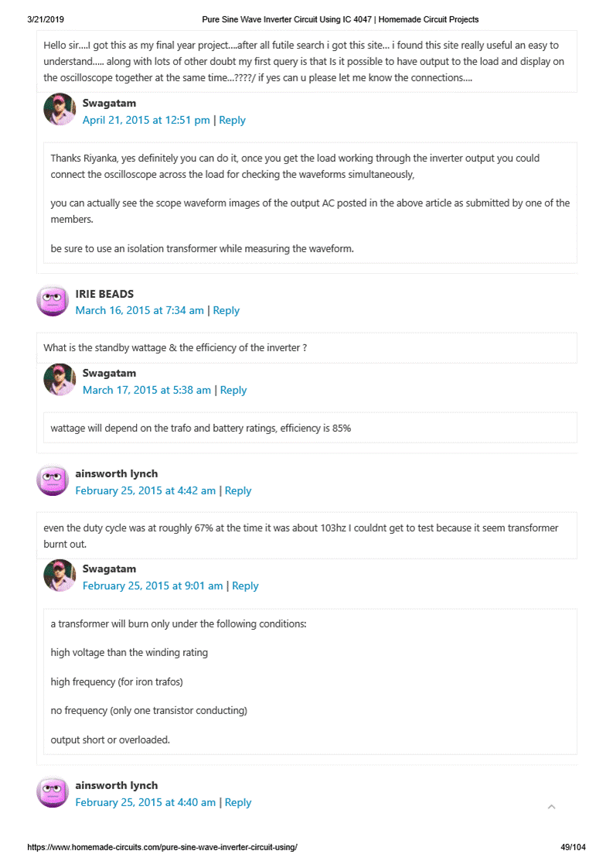Reply to ainsworth lynch's 4:40 am comment
This screenshot has height=868, width=613.
[x=238, y=802]
